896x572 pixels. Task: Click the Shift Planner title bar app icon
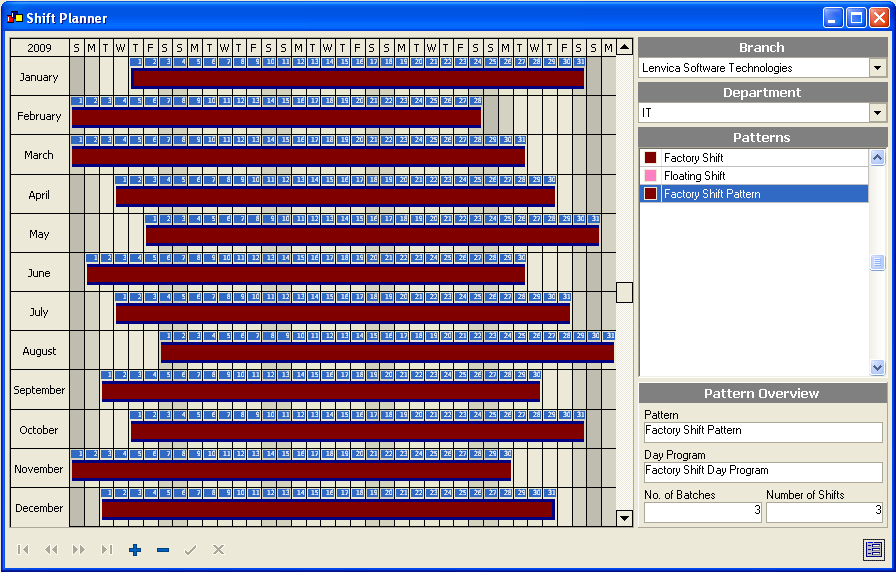14,18
